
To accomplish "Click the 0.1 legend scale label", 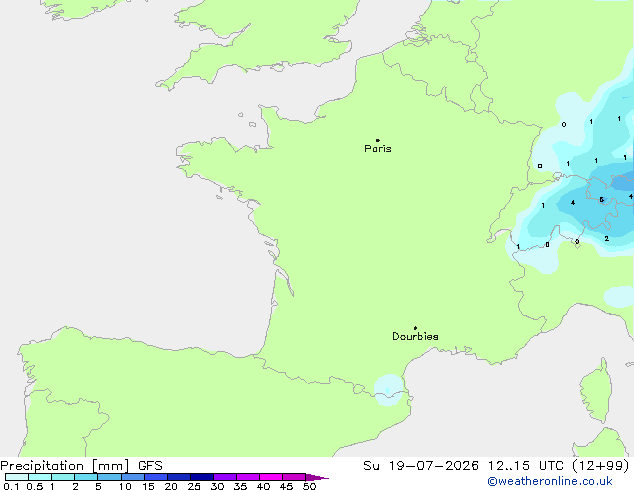I will tap(11, 486).
